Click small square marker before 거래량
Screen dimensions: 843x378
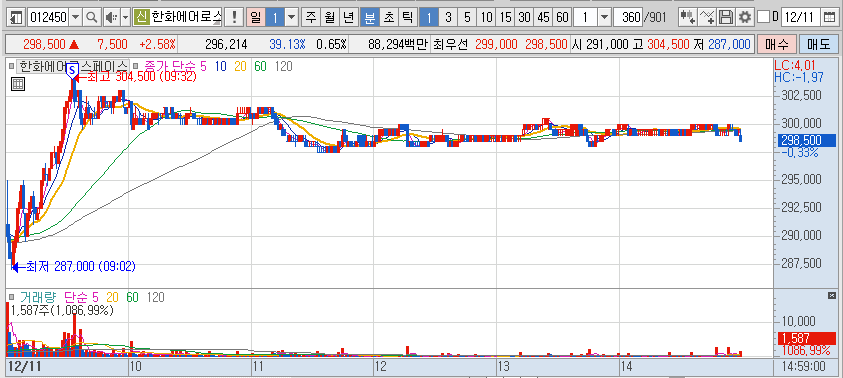click(x=11, y=297)
